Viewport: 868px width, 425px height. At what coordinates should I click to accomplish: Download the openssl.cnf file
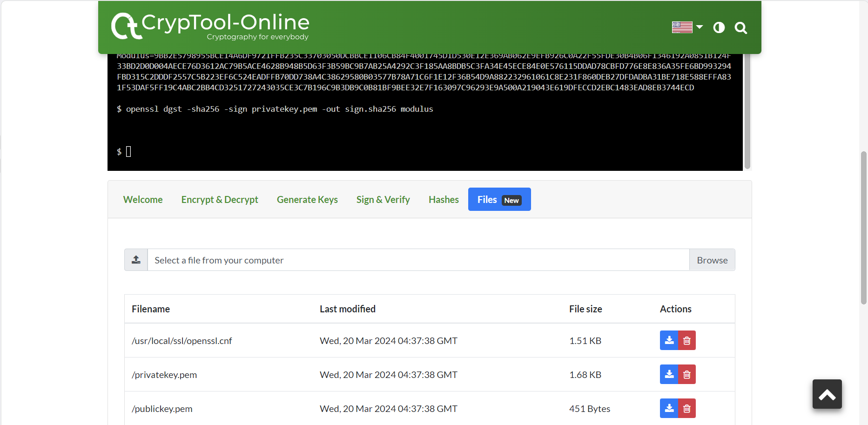pyautogui.click(x=669, y=340)
